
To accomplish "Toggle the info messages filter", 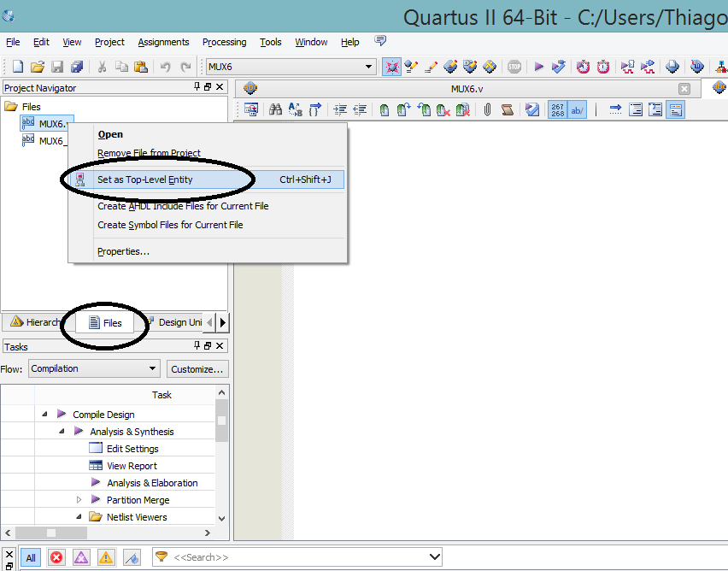I will coord(132,557).
